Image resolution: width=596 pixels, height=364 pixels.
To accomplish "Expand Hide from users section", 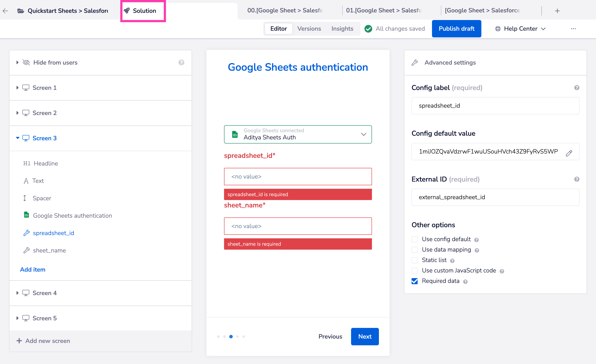I will [x=17, y=62].
